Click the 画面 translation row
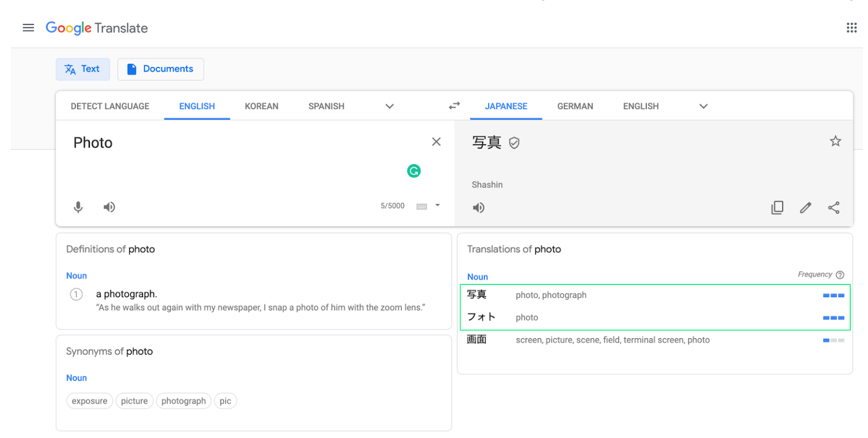The image size is (868, 438). 655,340
